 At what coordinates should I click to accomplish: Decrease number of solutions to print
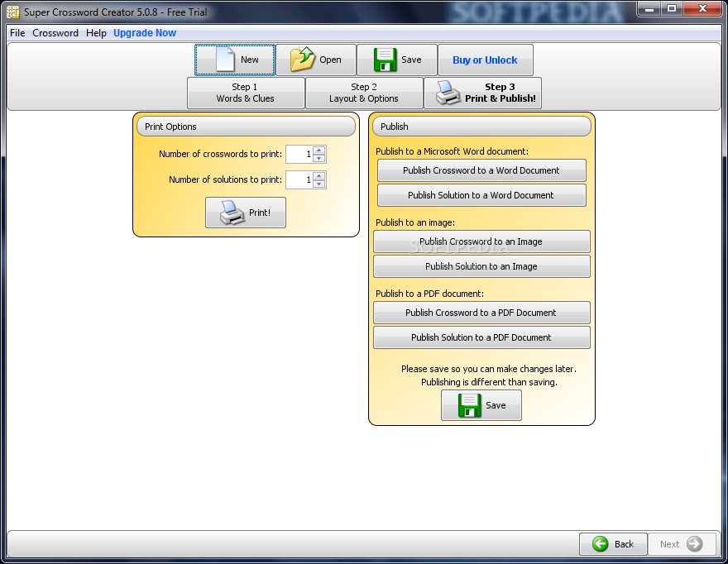[319, 184]
